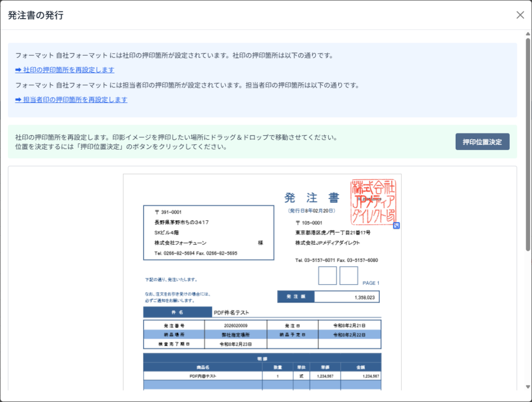The width and height of the screenshot is (532, 402).
Task: Select the subject text PDF件名テスト
Action: click(232, 313)
